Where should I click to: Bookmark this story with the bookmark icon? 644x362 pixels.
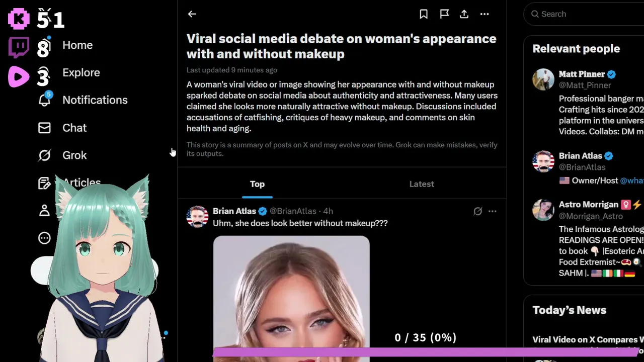click(x=424, y=14)
